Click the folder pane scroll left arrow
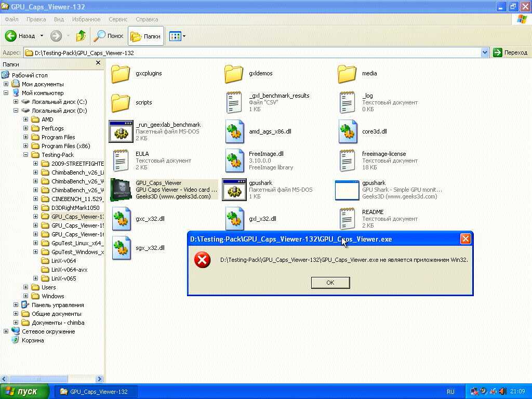 [4, 379]
